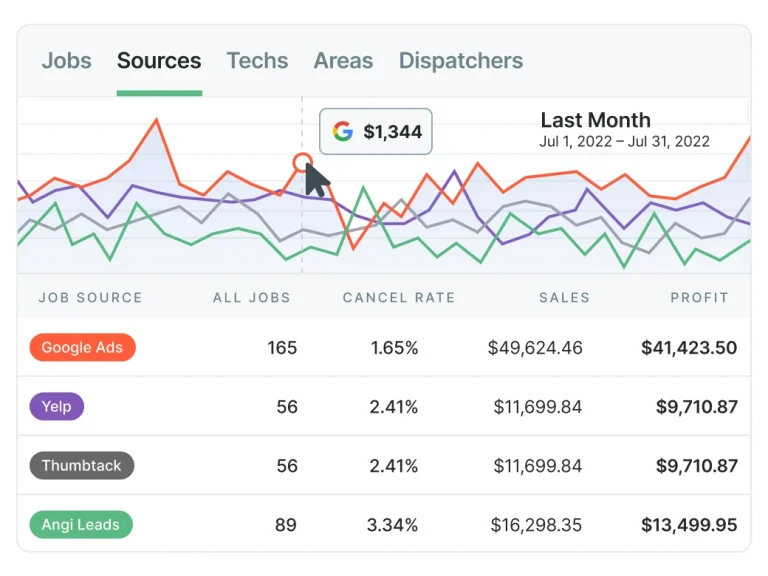This screenshot has width=768, height=576.
Task: Click Angi Leads profit $13,499.95
Action: pyautogui.click(x=689, y=525)
